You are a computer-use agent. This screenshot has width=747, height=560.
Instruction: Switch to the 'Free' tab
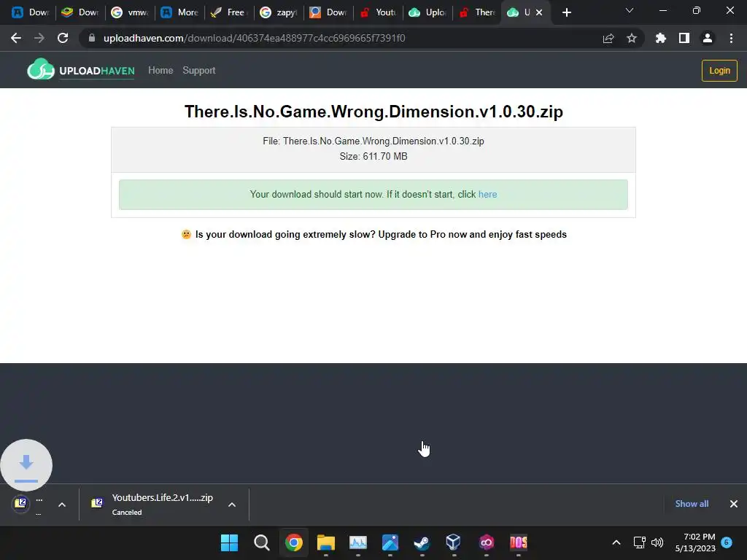pos(229,12)
